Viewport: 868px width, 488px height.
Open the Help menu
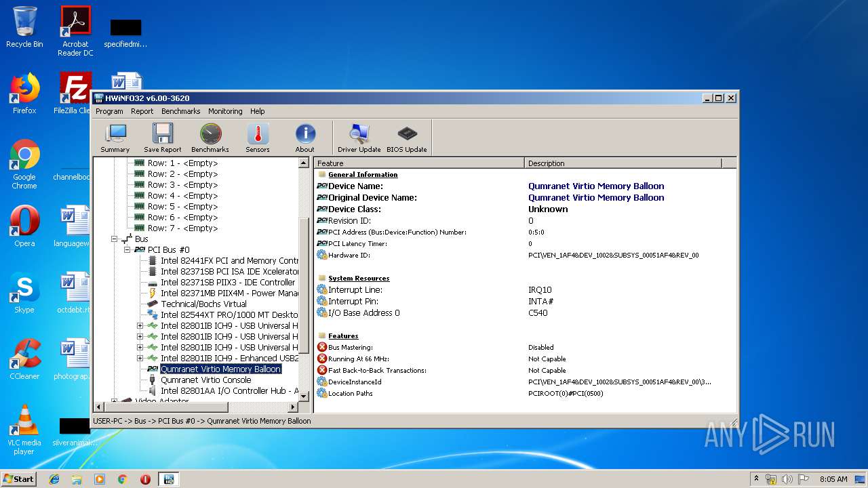258,111
